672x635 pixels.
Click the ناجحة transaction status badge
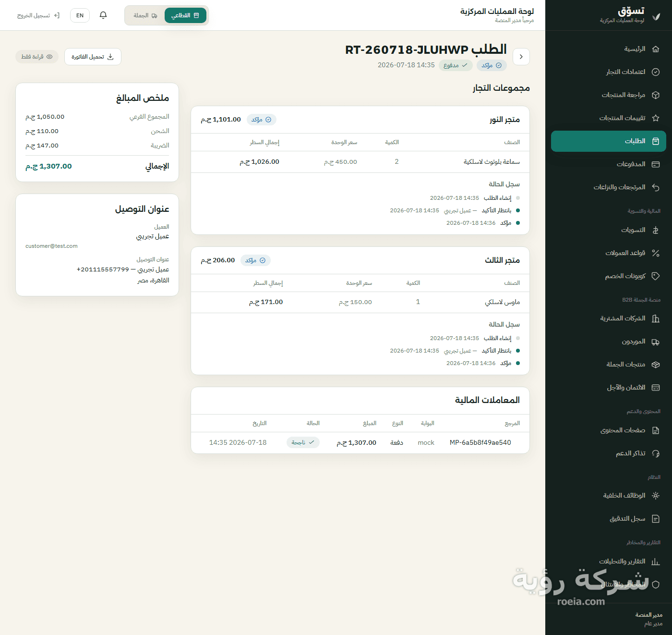point(303,442)
